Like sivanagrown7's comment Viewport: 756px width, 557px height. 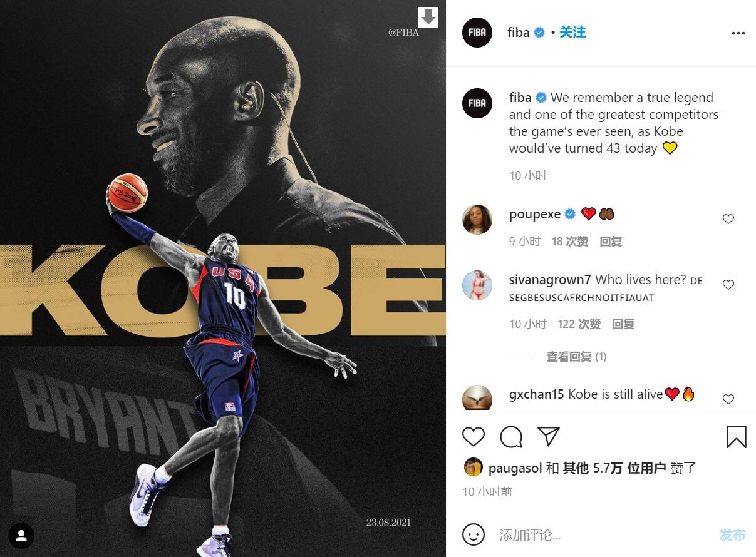click(x=728, y=285)
